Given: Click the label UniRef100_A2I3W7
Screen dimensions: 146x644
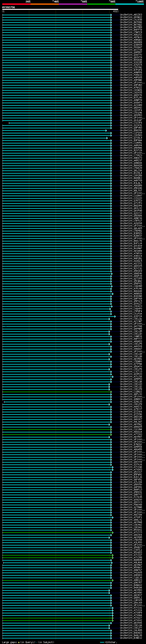Looking at the screenshot, I should point(131,321).
